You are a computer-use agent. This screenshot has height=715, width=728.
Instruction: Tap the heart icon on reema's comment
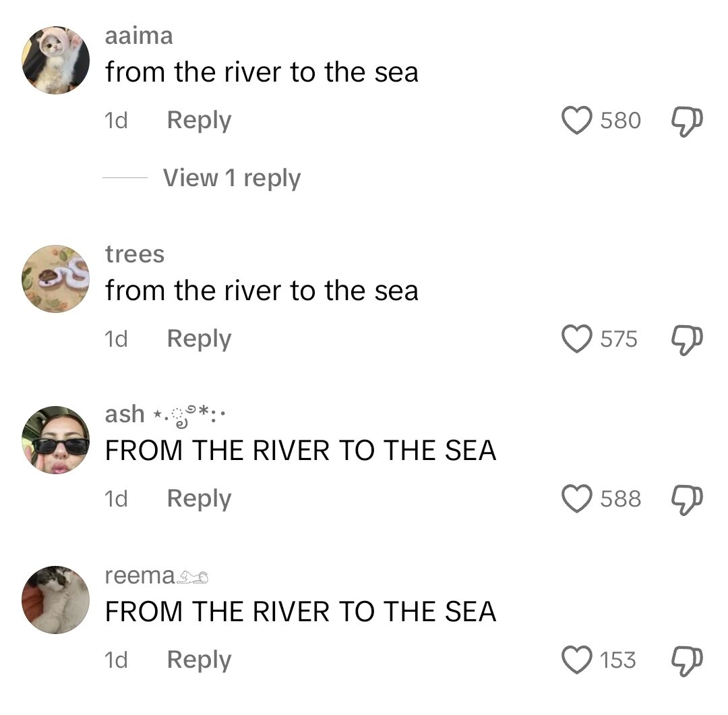tap(576, 660)
